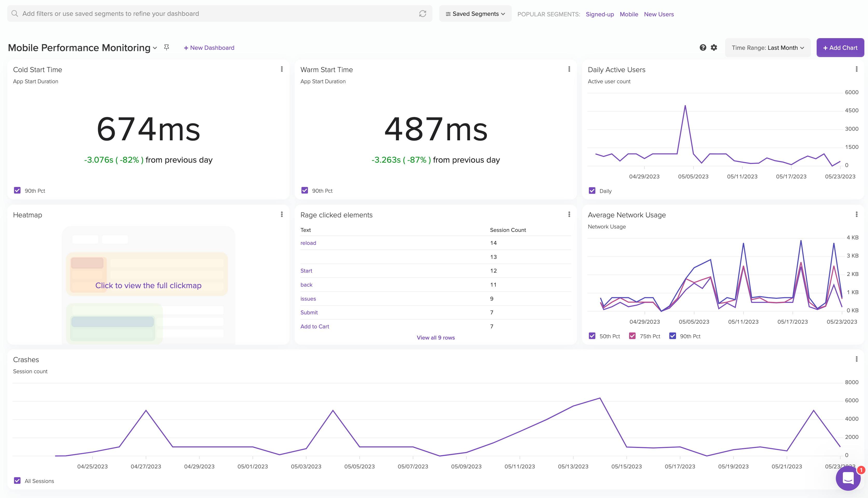The height and width of the screenshot is (498, 868).
Task: Open Crashes chart three-dot menu
Action: pyautogui.click(x=856, y=359)
